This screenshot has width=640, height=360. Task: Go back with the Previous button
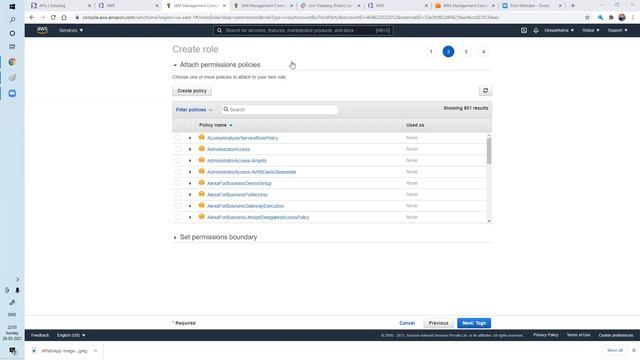(438, 323)
